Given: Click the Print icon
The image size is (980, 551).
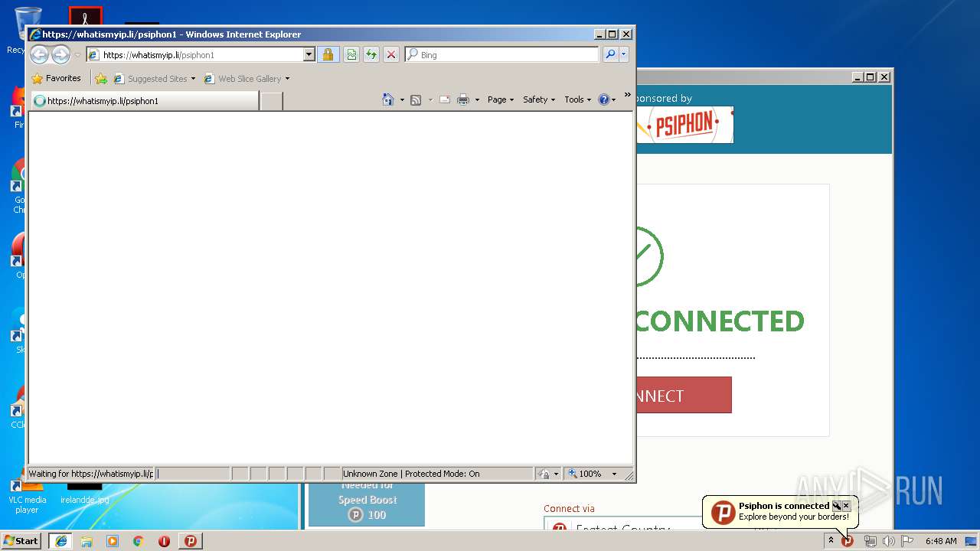Looking at the screenshot, I should tap(463, 99).
